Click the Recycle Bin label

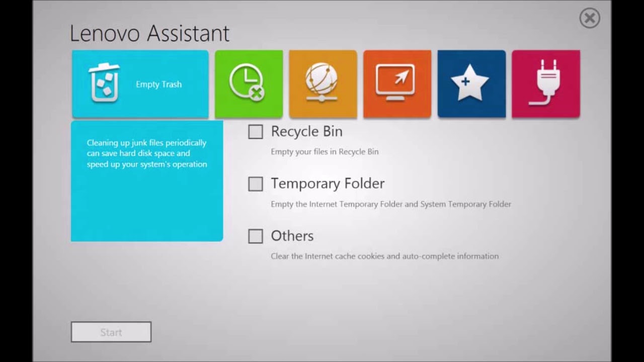307,132
